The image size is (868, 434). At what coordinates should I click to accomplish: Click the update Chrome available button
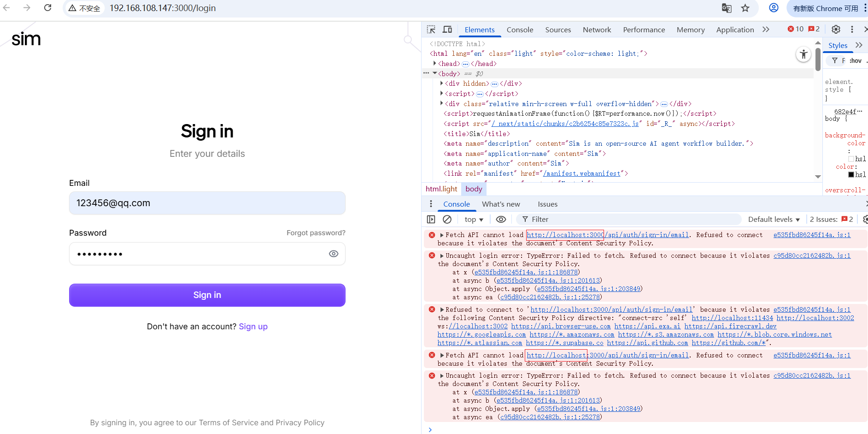[826, 8]
